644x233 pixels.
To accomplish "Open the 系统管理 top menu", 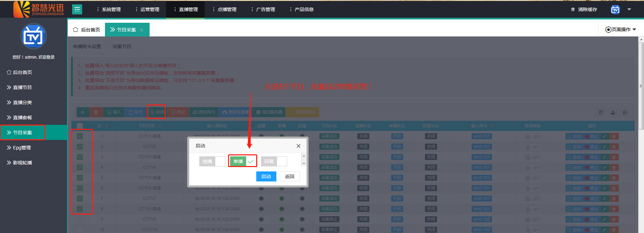I will coord(109,9).
